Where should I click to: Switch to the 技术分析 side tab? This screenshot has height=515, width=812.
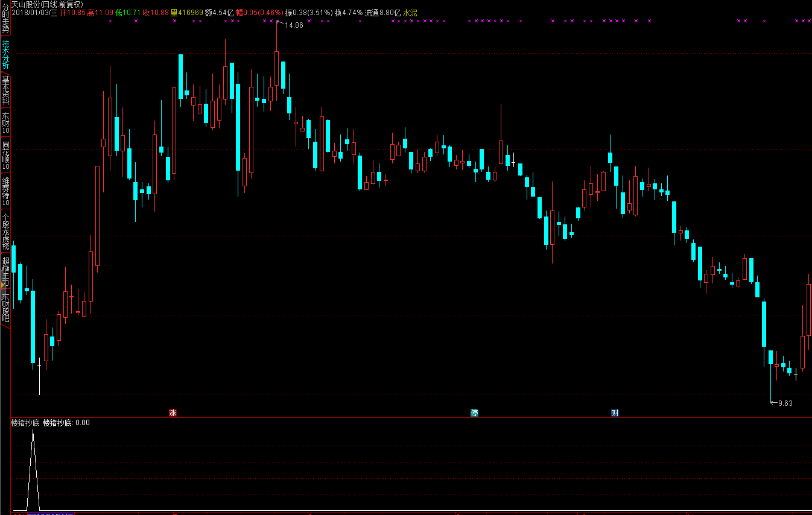(5, 54)
